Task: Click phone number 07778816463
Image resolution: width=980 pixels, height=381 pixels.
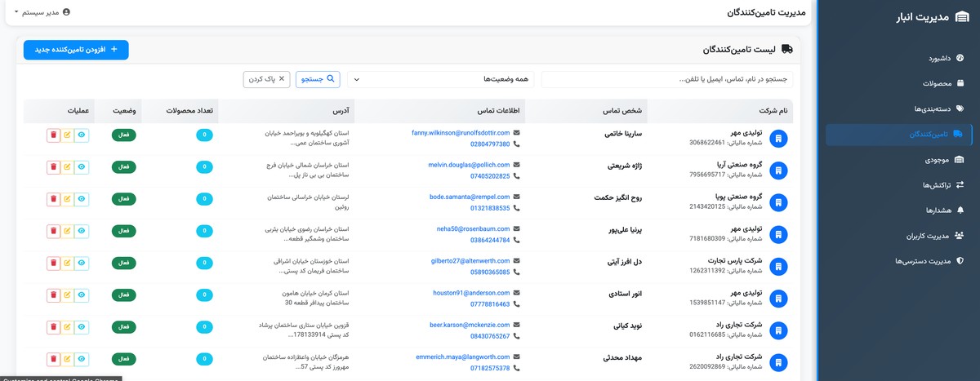Action: click(490, 304)
